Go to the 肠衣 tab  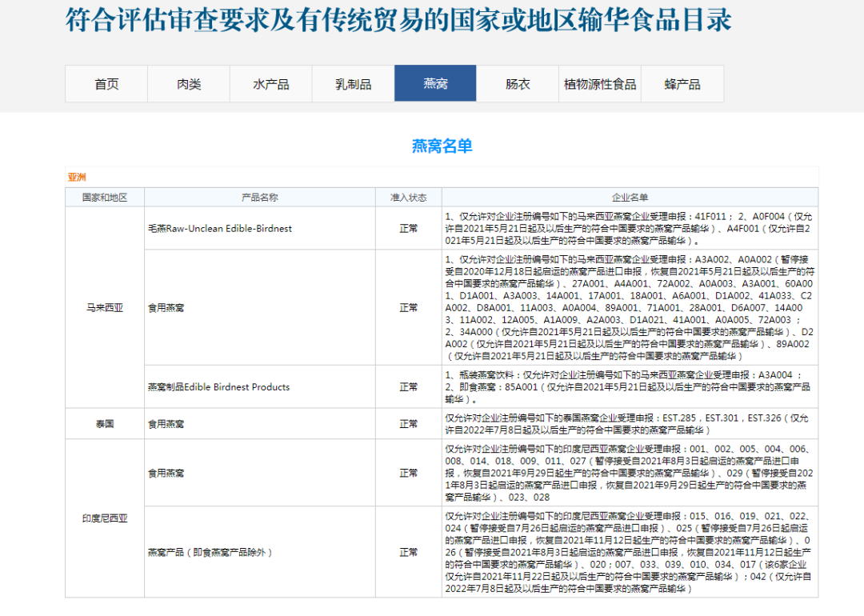518,84
